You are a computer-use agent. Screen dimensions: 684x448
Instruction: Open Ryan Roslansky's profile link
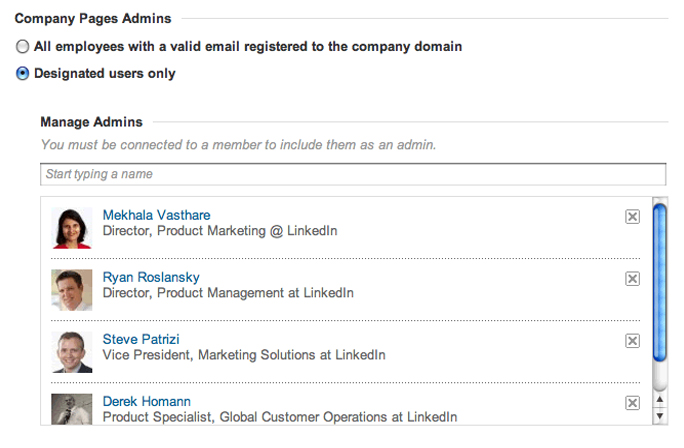click(x=151, y=277)
